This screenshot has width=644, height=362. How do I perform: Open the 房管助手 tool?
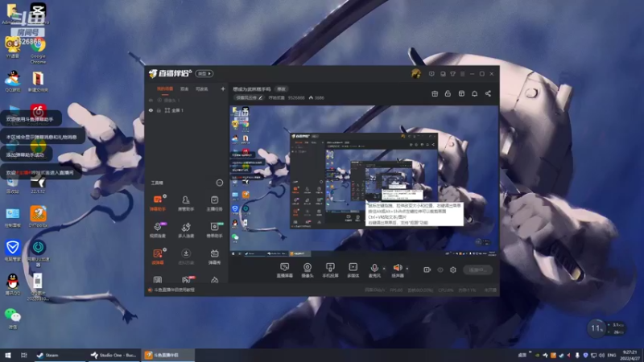[x=186, y=204]
